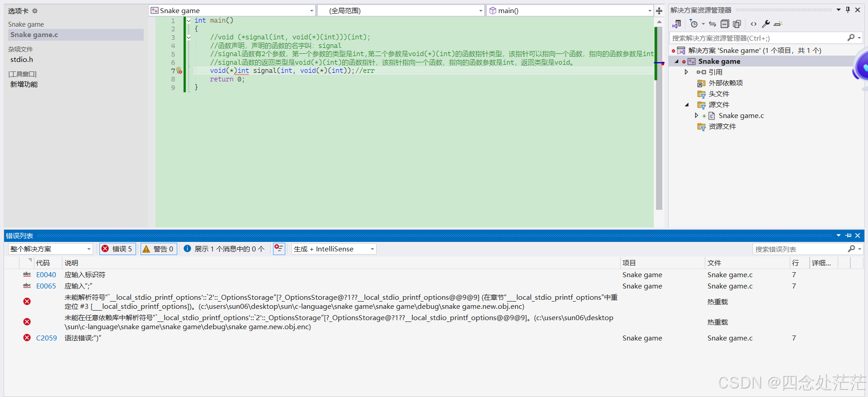Click the 头文件 filter folder icon
The height and width of the screenshot is (397, 868).
701,94
